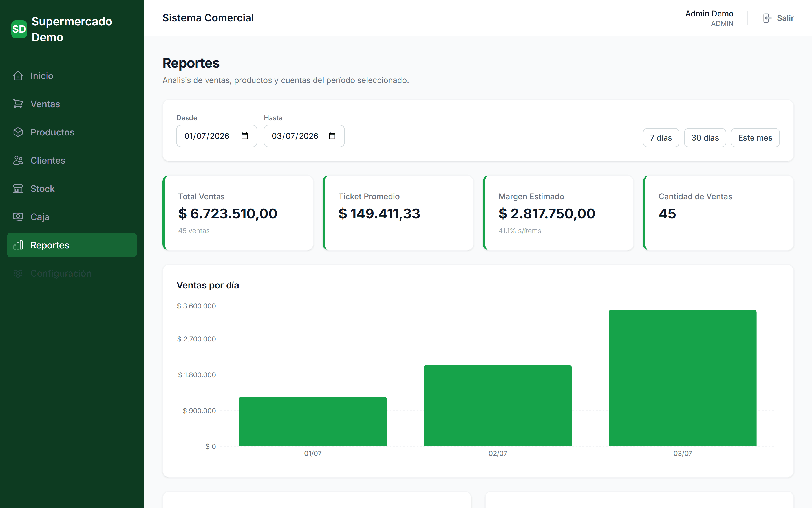Click the 03/07 chart bar

click(683, 378)
